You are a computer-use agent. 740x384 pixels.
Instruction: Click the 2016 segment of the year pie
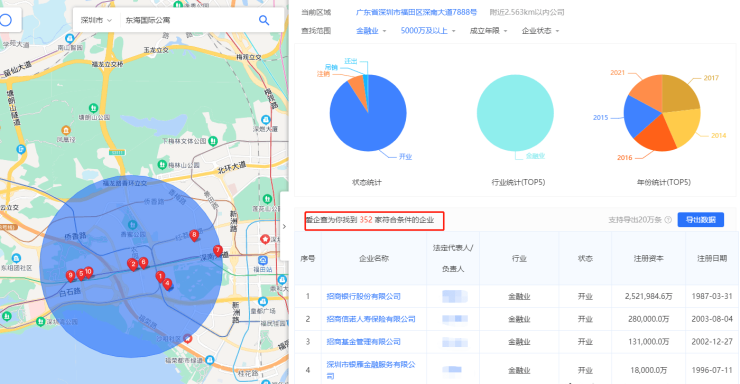pos(657,135)
